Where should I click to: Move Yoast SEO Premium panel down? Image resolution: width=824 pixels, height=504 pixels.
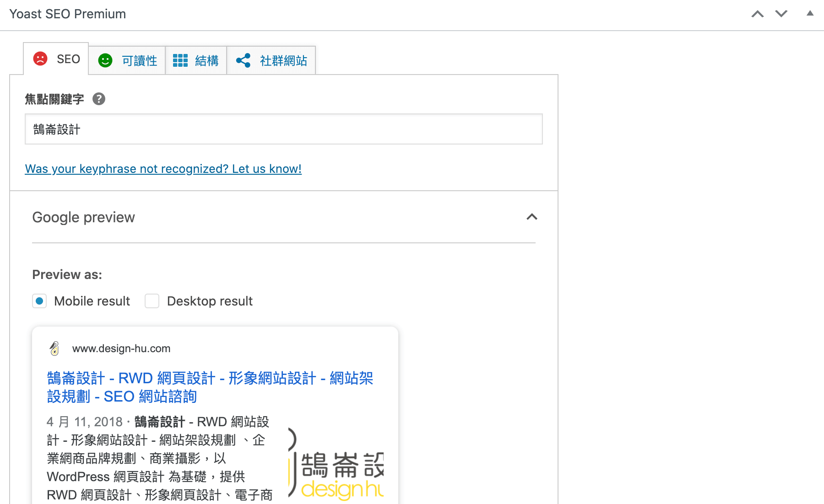781,14
